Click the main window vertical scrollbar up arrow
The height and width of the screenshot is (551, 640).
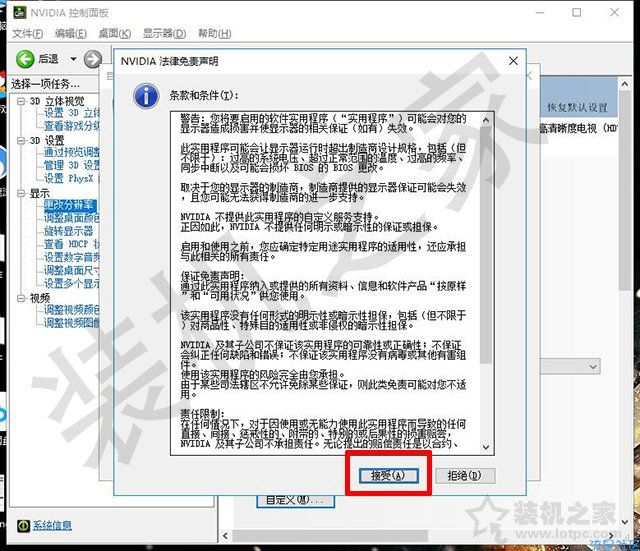point(625,84)
